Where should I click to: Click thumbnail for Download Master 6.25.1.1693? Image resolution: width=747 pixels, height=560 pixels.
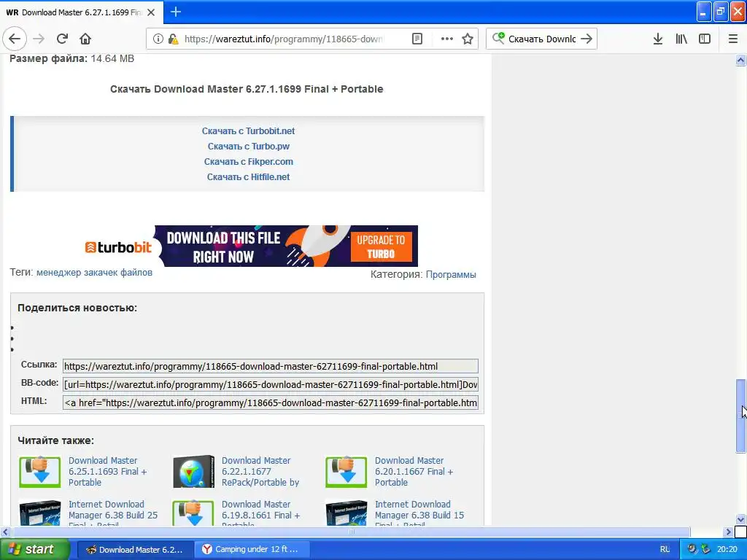40,472
